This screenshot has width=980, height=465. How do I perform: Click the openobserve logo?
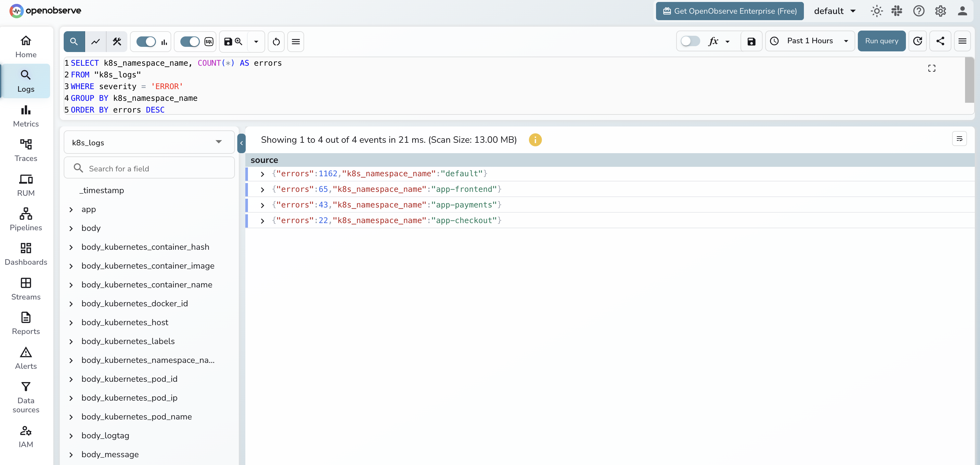(45, 11)
